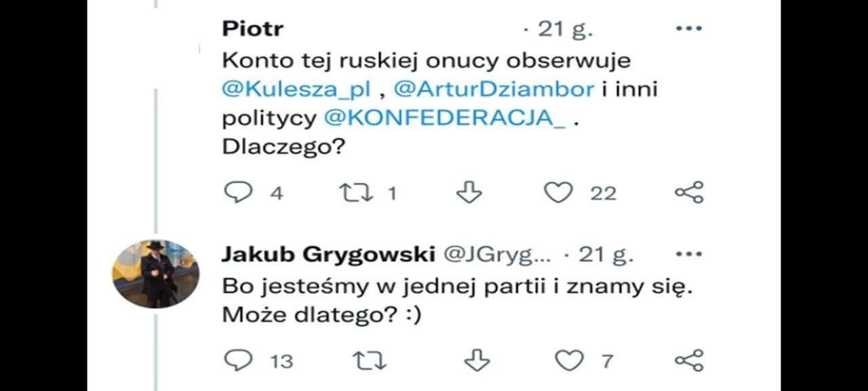Viewport: 868px width, 391px height.
Task: Open more options for Piotr's tweet
Action: coord(689,29)
